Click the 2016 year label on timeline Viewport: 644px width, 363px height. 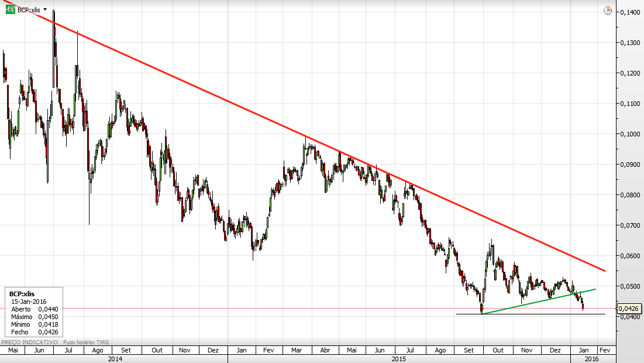(x=591, y=359)
